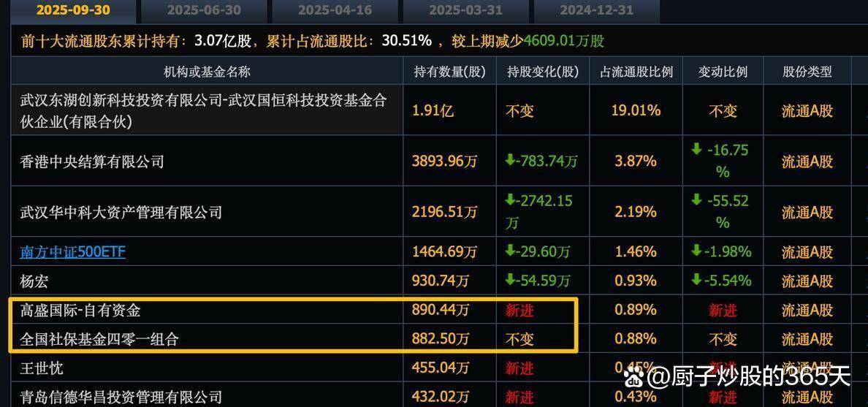Open the 南方中证500ETF fund link
The image size is (868, 407).
pos(72,252)
